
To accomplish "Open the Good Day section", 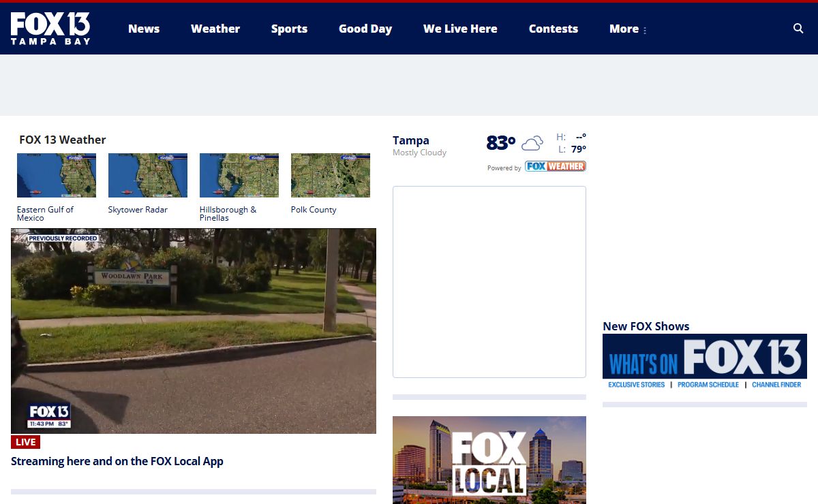I will pyautogui.click(x=365, y=29).
